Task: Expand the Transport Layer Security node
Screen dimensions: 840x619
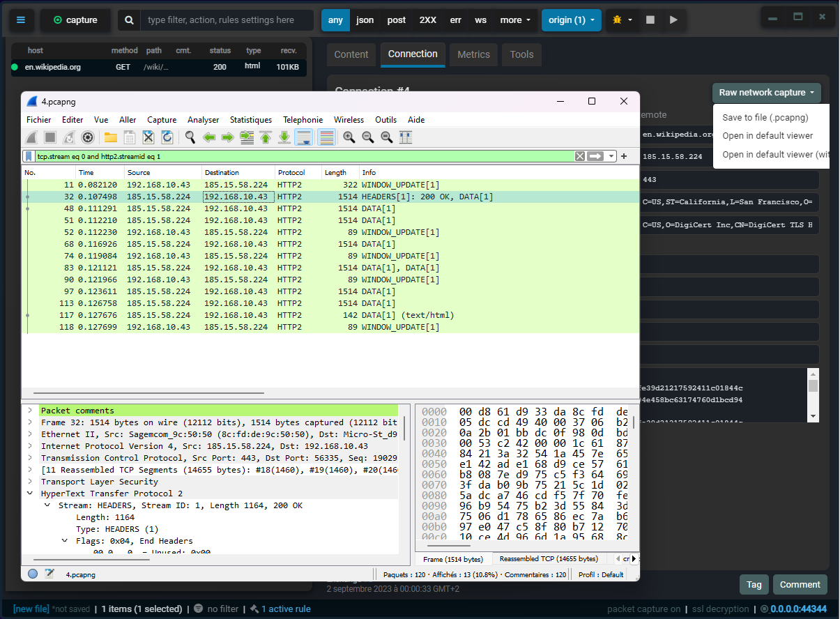Action: pos(30,482)
